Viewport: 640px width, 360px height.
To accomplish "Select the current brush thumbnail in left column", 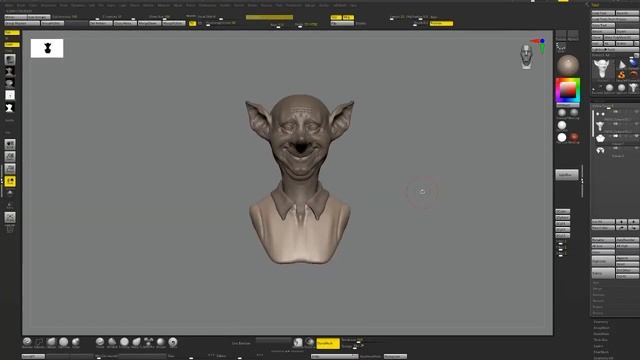I will [x=10, y=60].
